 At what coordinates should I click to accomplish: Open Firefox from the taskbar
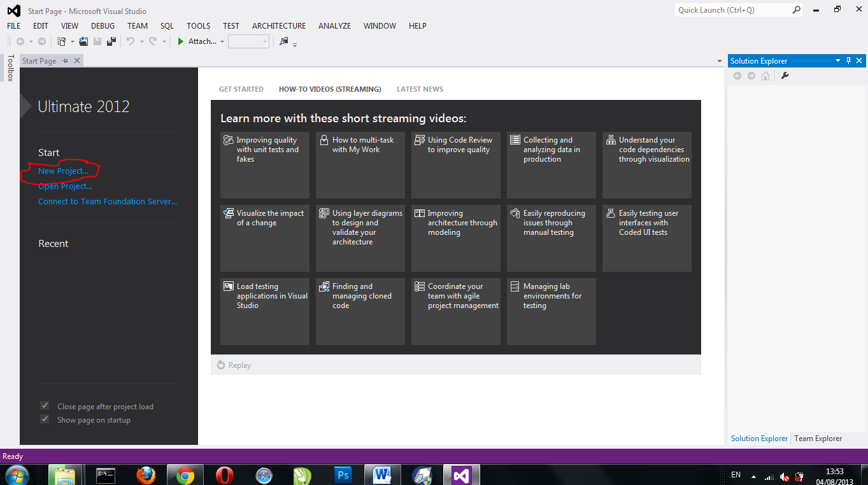(x=146, y=475)
